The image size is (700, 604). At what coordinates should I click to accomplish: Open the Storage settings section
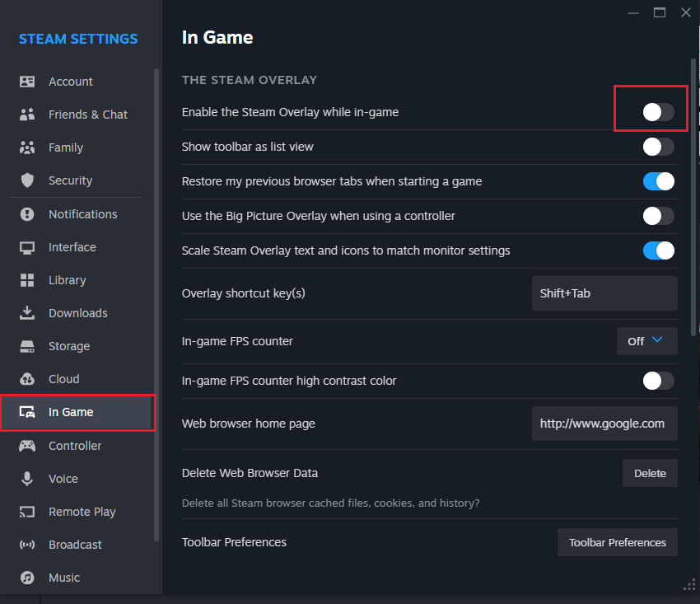pyautogui.click(x=68, y=346)
